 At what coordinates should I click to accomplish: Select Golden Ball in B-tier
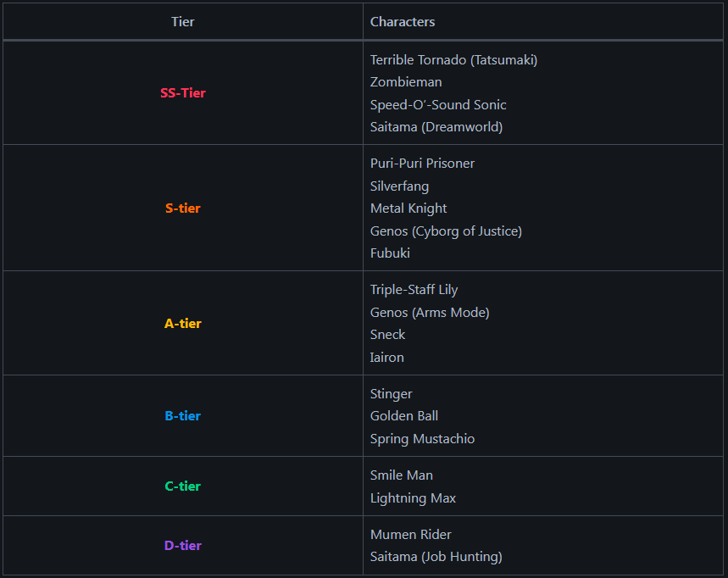[404, 416]
